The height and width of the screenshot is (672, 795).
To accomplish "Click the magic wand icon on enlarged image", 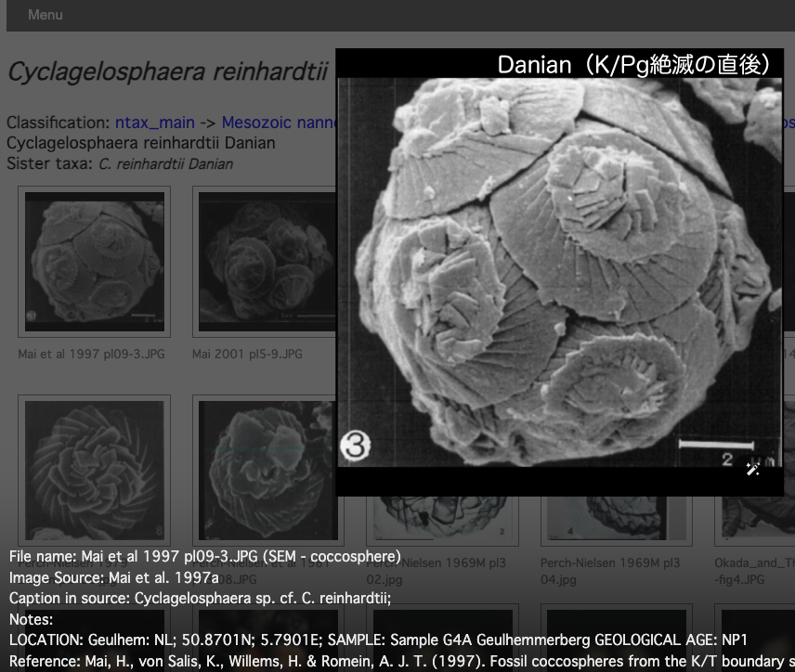I will click(x=752, y=470).
